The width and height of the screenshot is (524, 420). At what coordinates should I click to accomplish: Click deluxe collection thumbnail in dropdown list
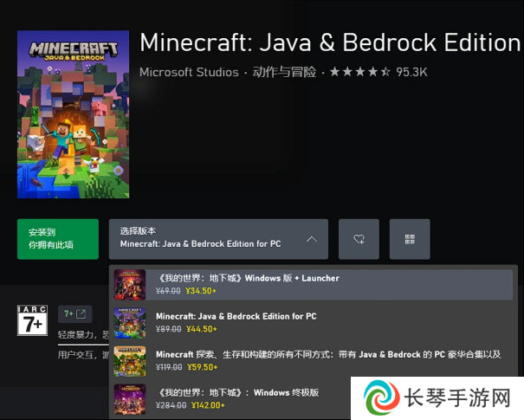pos(130,361)
